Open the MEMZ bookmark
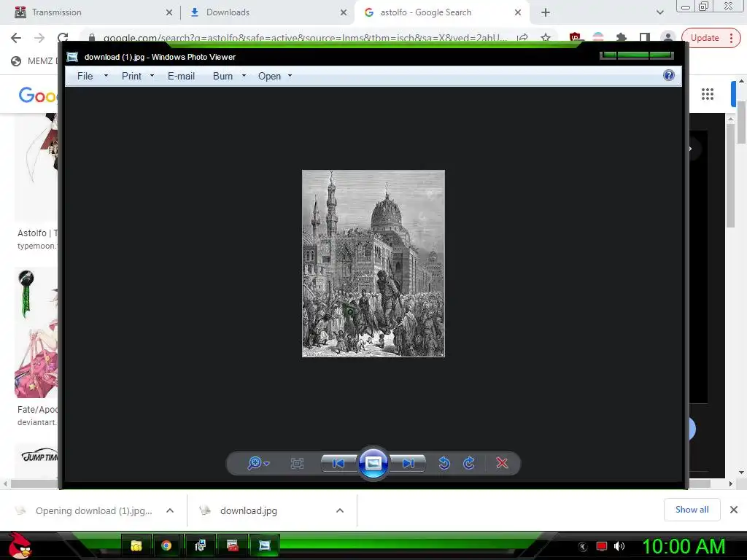The height and width of the screenshot is (560, 747). pos(34,61)
